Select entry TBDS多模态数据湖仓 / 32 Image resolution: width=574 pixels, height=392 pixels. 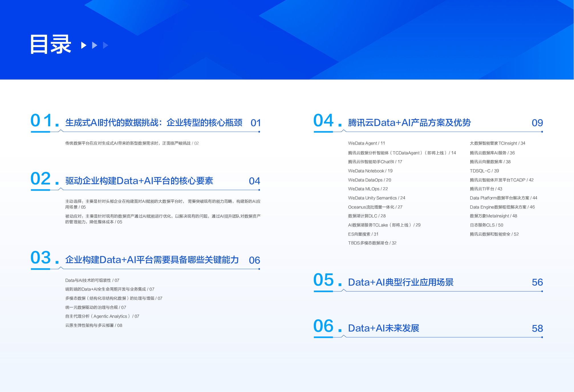(372, 243)
